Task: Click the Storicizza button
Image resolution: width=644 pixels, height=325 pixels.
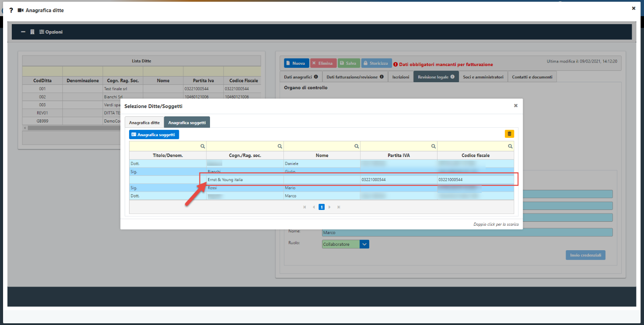Action: (377, 63)
